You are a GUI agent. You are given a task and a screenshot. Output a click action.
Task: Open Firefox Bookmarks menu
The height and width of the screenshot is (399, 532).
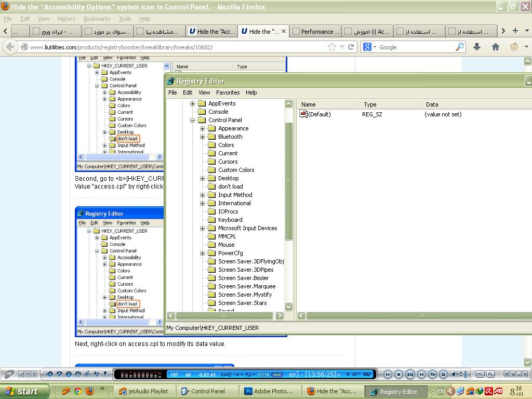[x=97, y=19]
